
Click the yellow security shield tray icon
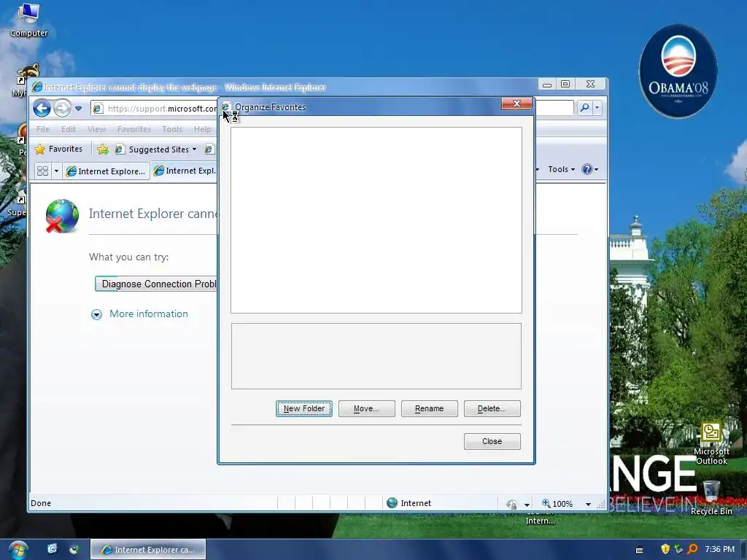pos(665,549)
